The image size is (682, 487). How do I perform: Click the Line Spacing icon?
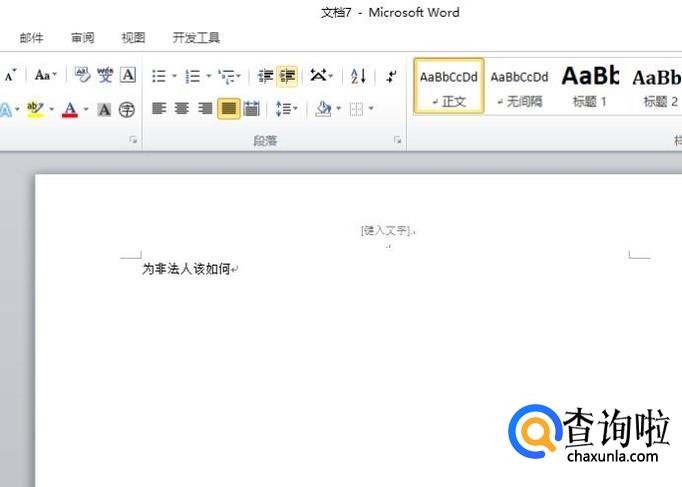click(x=283, y=108)
